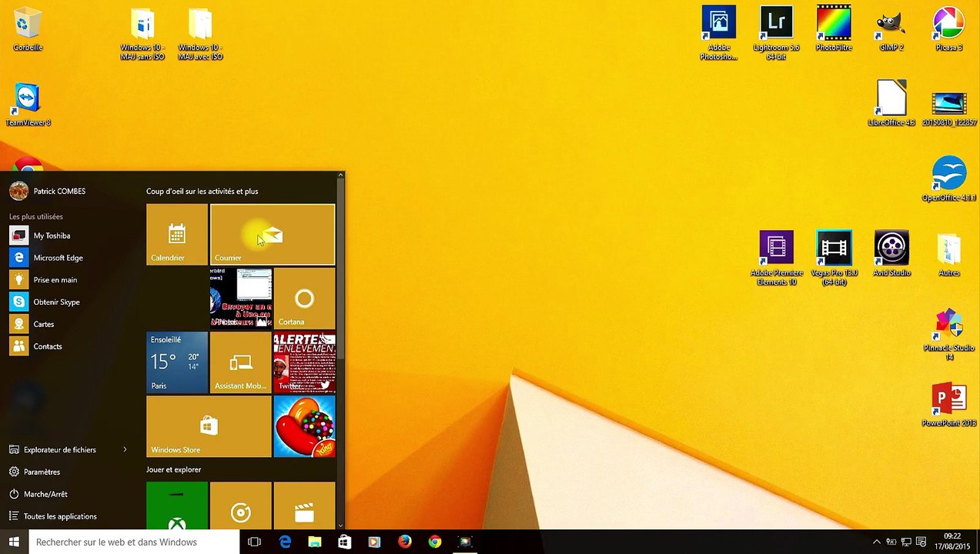Select the Corbeille desktop icon

[28, 29]
